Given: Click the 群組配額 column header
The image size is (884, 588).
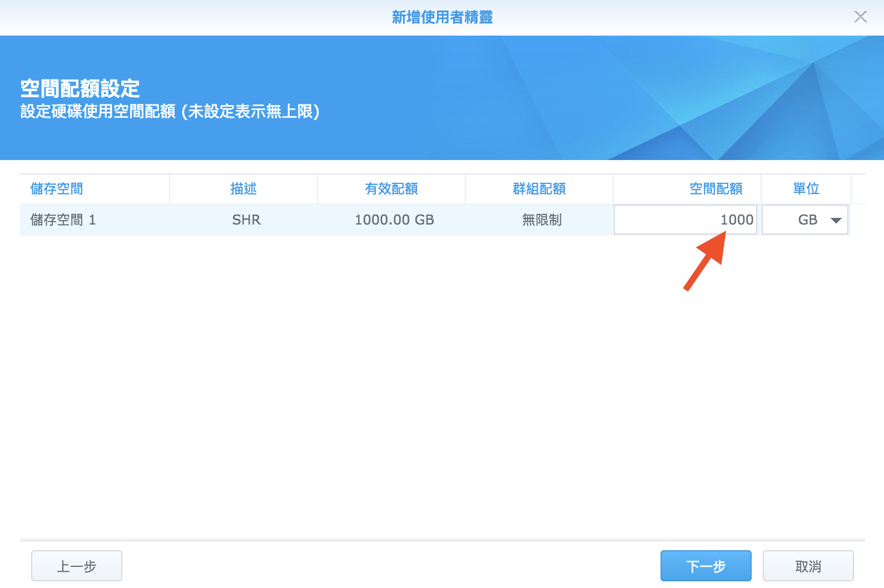Looking at the screenshot, I should tap(539, 189).
